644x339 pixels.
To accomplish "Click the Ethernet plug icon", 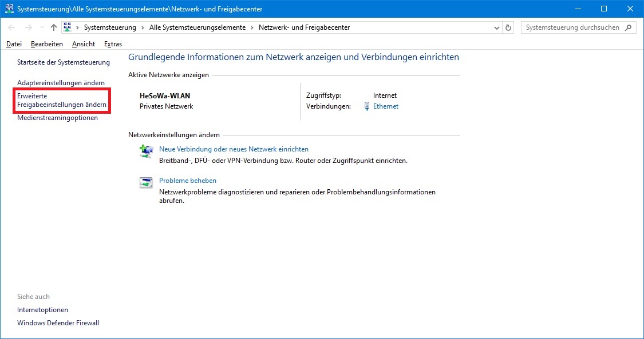I will tap(367, 106).
